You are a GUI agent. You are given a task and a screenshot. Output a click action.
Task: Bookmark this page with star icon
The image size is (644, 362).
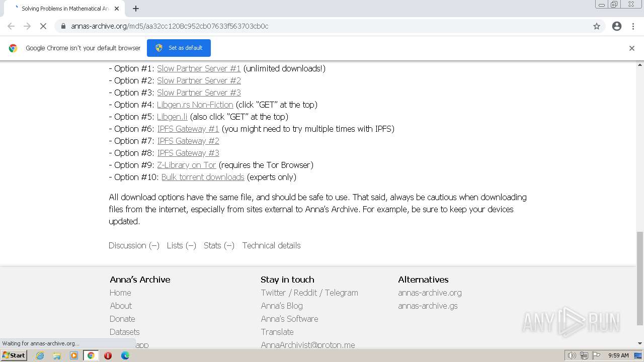(x=597, y=26)
